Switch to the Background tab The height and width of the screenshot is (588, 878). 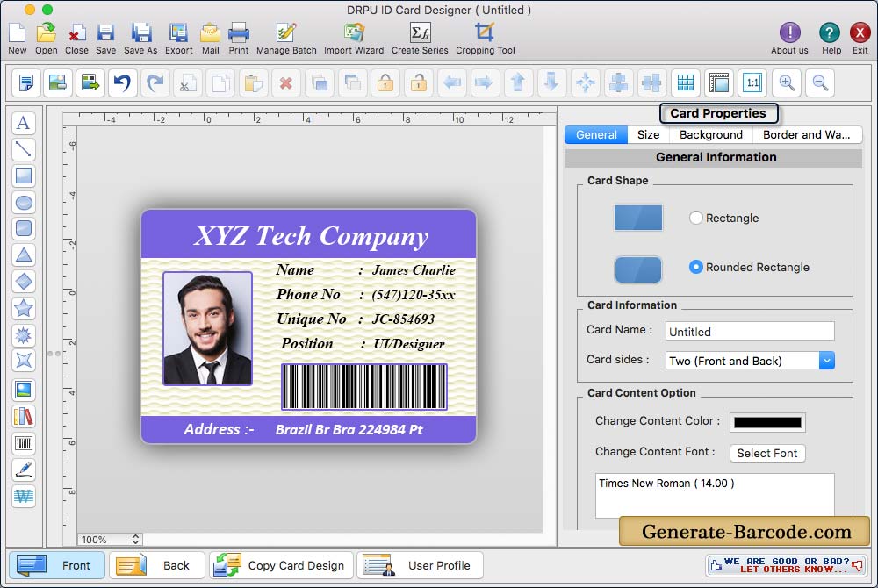click(711, 135)
